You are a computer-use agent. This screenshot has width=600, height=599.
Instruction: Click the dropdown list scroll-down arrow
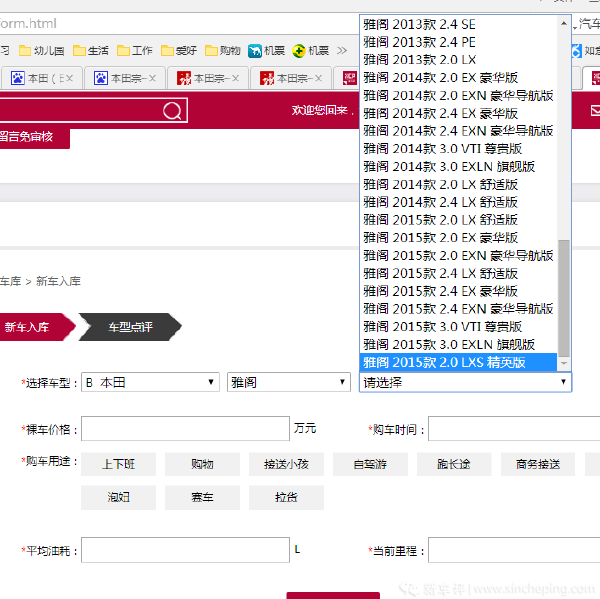click(564, 363)
